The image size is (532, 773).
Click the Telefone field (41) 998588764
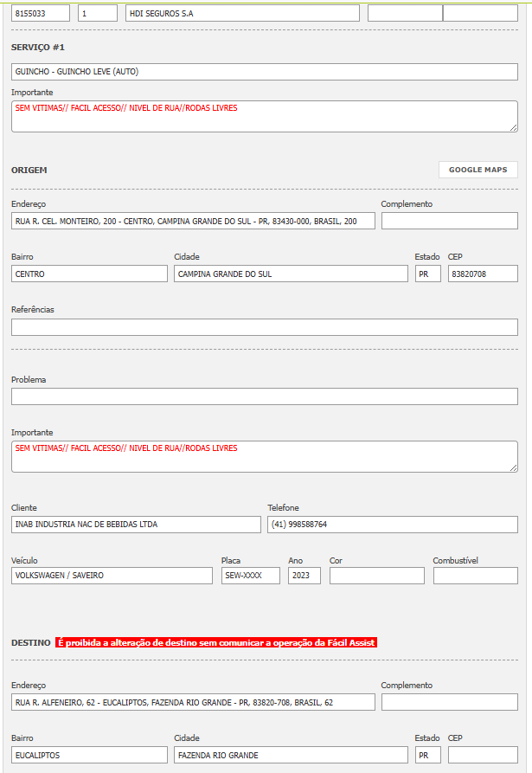[393, 525]
